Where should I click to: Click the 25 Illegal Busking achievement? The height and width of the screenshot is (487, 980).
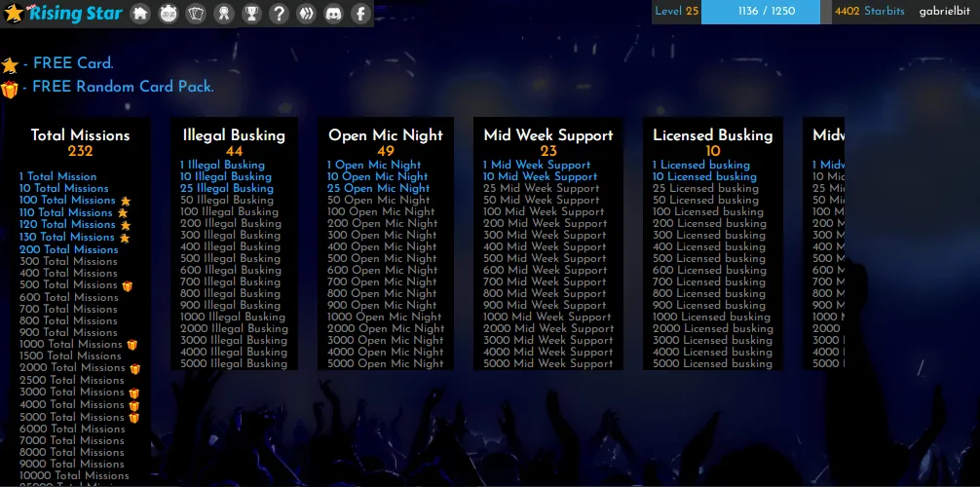(x=227, y=188)
